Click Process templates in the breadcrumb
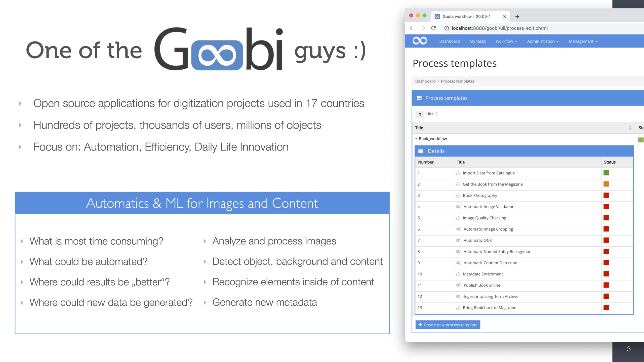644x362 pixels. [458, 81]
